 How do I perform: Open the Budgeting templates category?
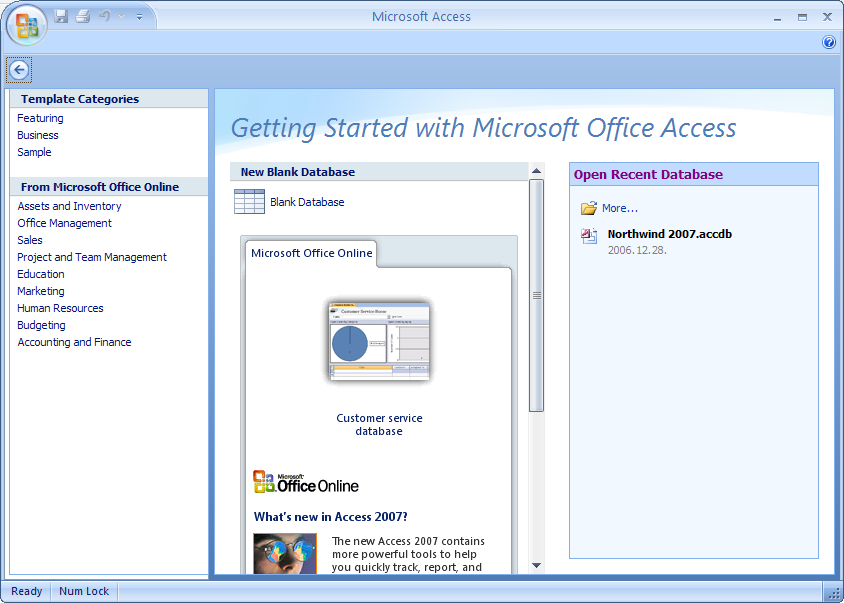click(x=41, y=325)
